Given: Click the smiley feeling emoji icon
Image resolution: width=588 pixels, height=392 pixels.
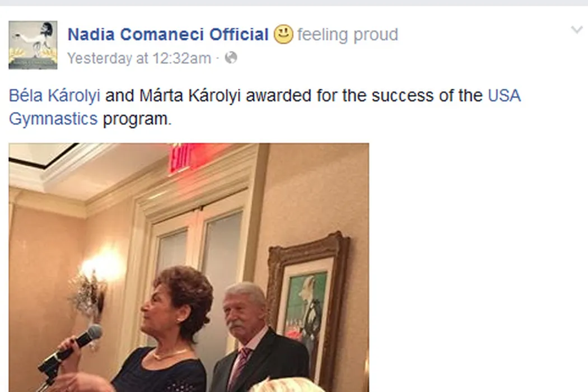Looking at the screenshot, I should [283, 35].
